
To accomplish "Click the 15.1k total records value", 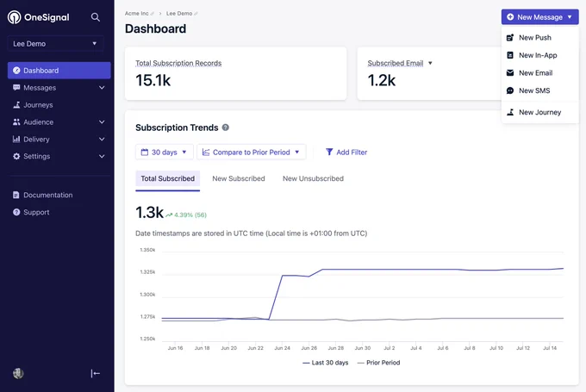I will [x=153, y=80].
